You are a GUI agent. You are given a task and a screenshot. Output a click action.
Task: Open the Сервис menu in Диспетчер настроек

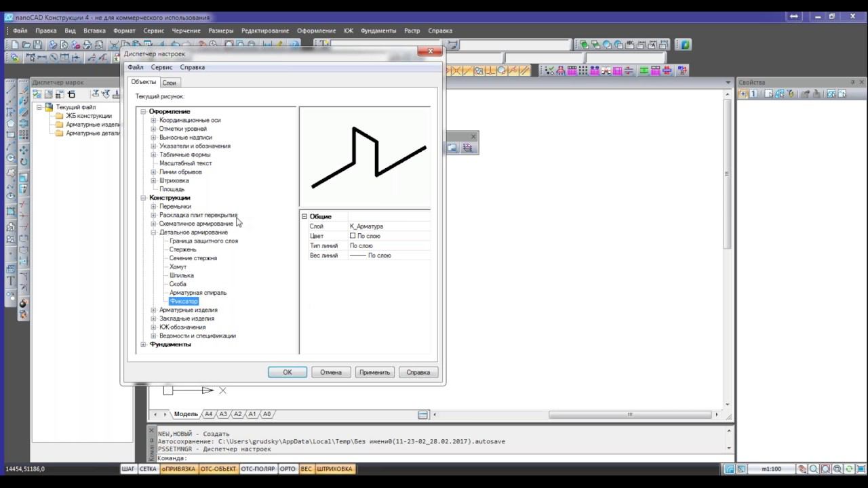pyautogui.click(x=161, y=67)
